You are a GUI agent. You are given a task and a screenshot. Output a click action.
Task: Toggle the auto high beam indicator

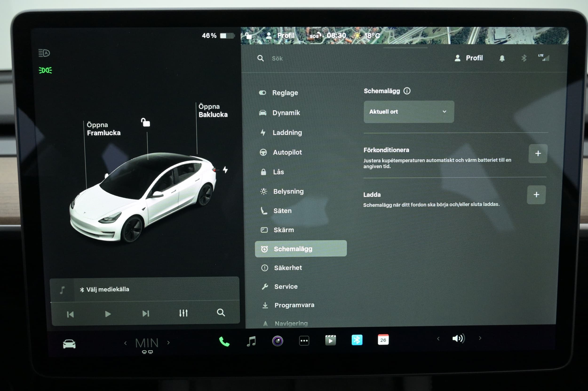click(44, 53)
